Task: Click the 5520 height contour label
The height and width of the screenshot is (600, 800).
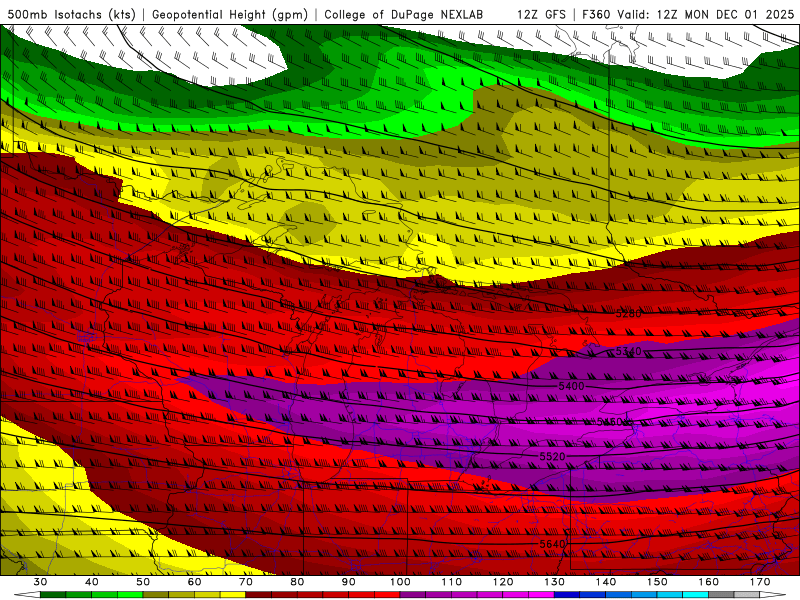Action: 553,456
